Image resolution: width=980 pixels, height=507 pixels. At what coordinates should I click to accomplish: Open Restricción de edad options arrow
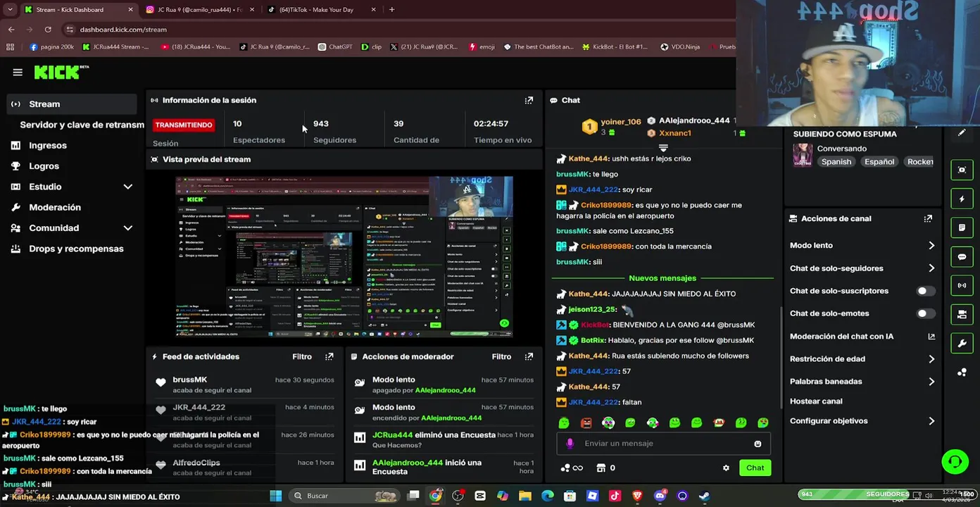pos(931,359)
